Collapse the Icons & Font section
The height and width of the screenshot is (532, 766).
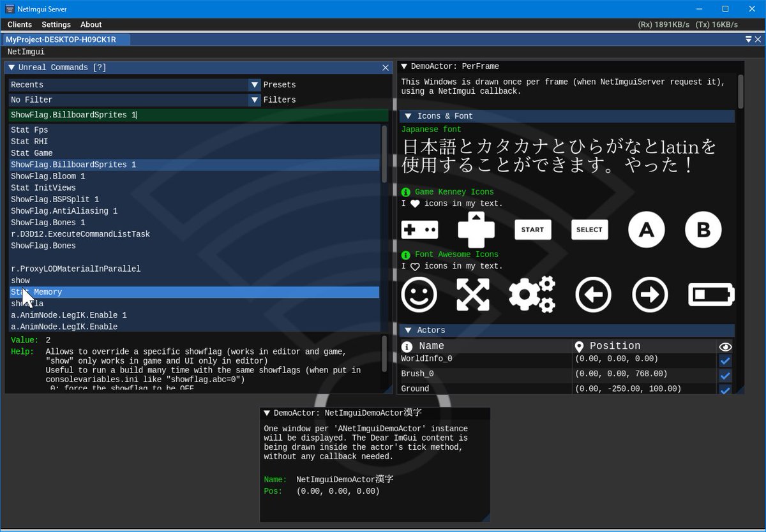coord(409,116)
